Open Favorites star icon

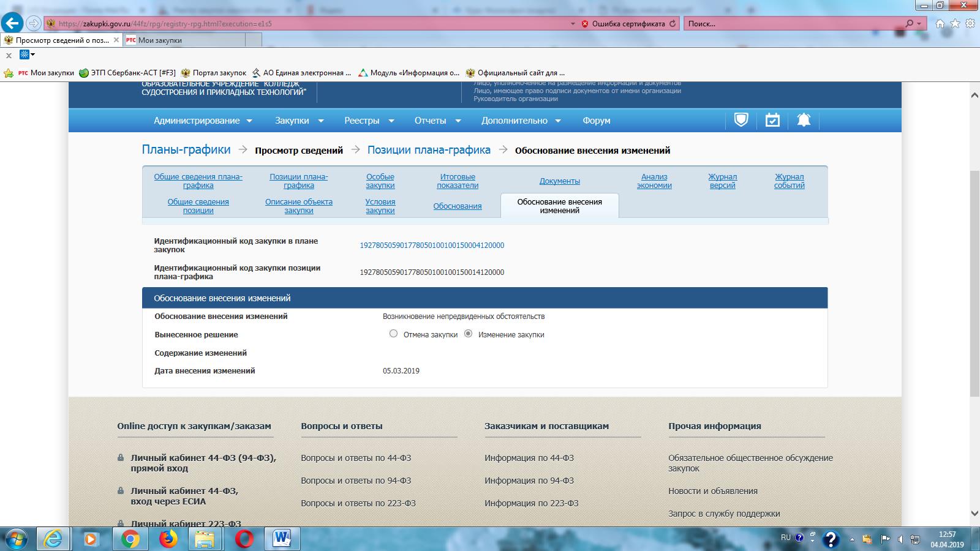[956, 24]
